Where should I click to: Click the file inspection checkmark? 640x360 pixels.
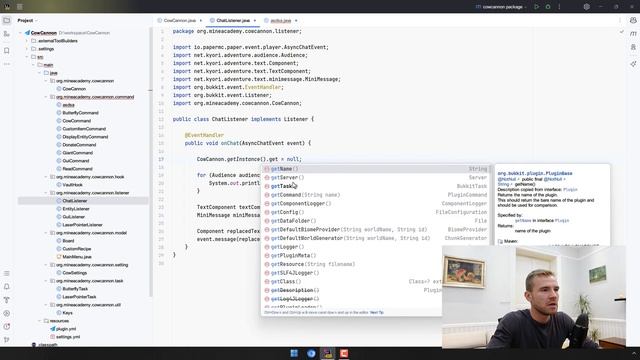622,31
